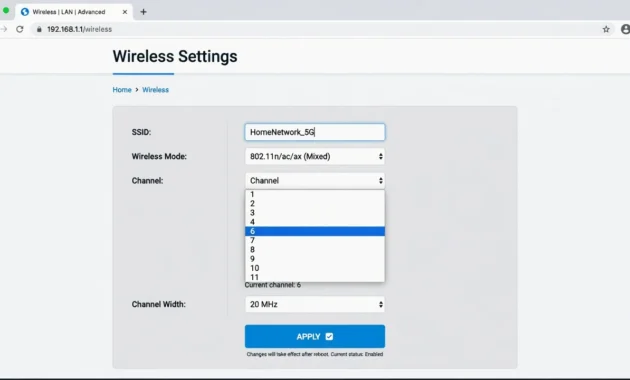Click the 'SSID:' label

tap(141, 132)
